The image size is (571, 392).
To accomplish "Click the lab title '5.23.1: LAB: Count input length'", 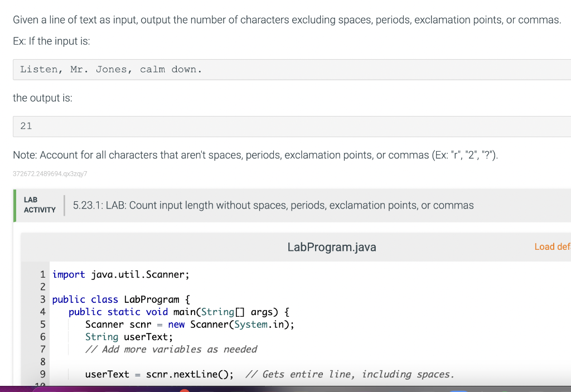I will (272, 205).
